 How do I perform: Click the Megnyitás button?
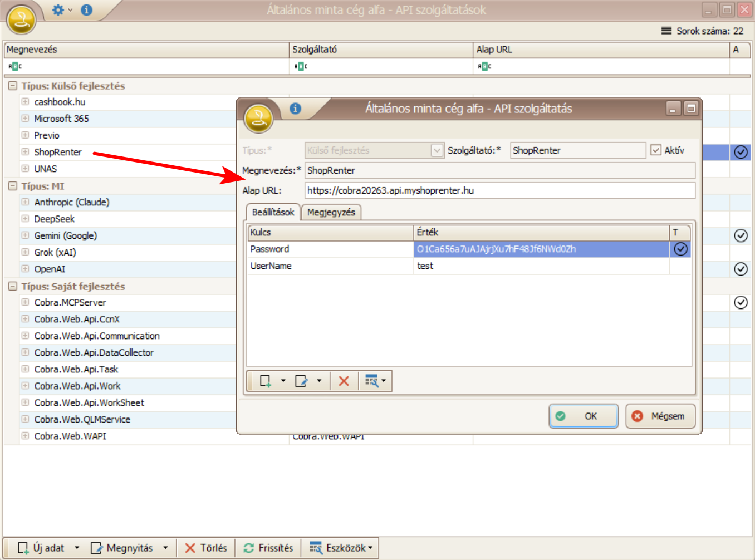[x=121, y=548]
